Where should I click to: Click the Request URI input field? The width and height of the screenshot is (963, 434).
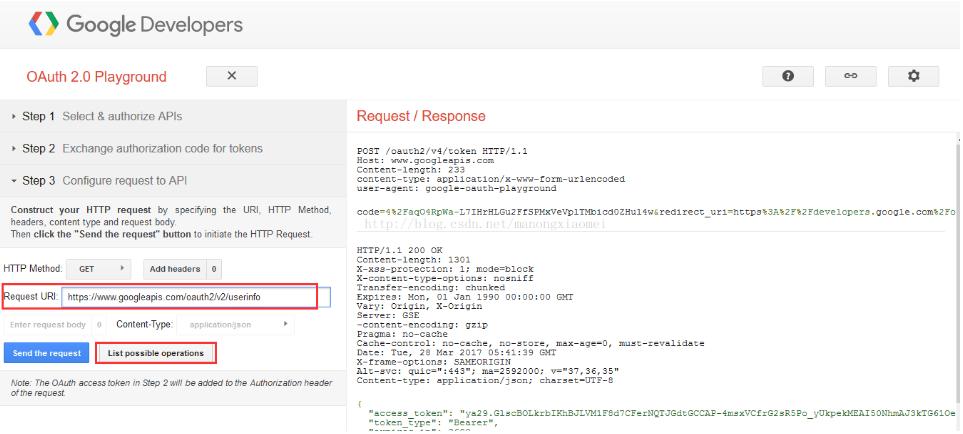coord(196,296)
